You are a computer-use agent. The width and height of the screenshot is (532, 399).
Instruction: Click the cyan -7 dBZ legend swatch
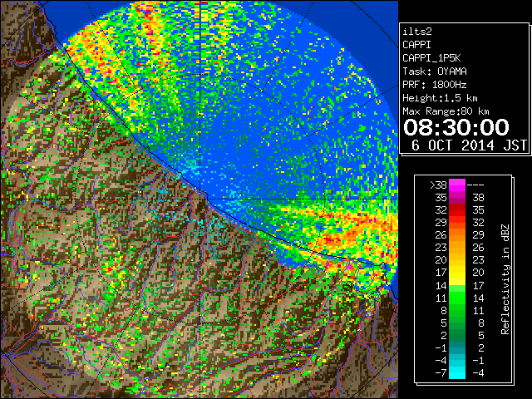[457, 372]
